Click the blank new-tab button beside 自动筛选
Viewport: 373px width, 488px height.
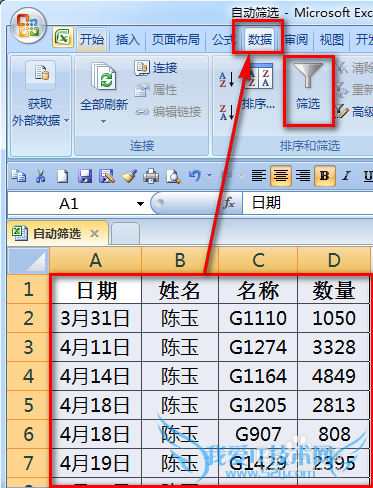pos(125,234)
